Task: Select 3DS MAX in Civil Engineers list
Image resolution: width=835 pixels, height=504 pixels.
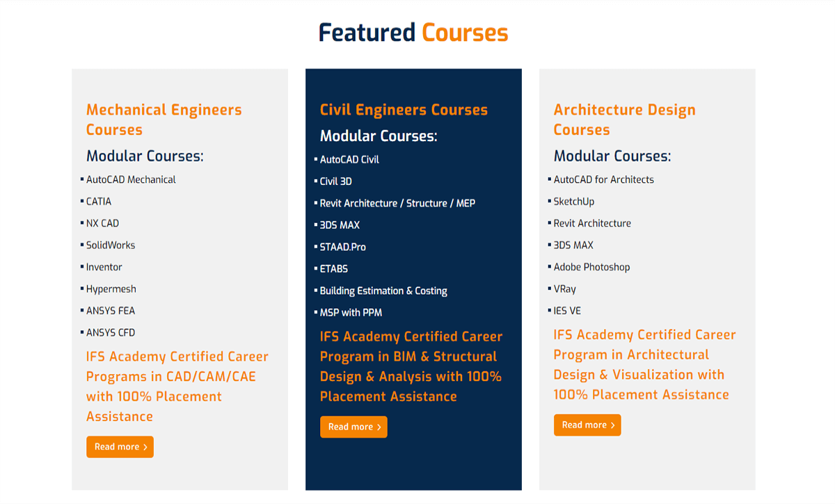Action: point(340,225)
